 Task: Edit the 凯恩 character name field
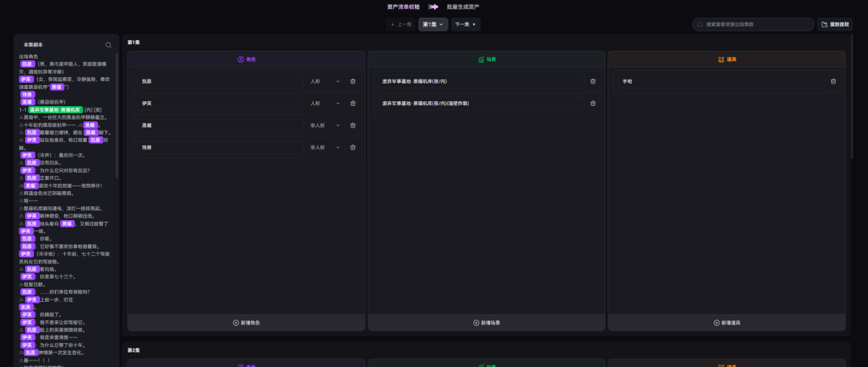(x=220, y=81)
